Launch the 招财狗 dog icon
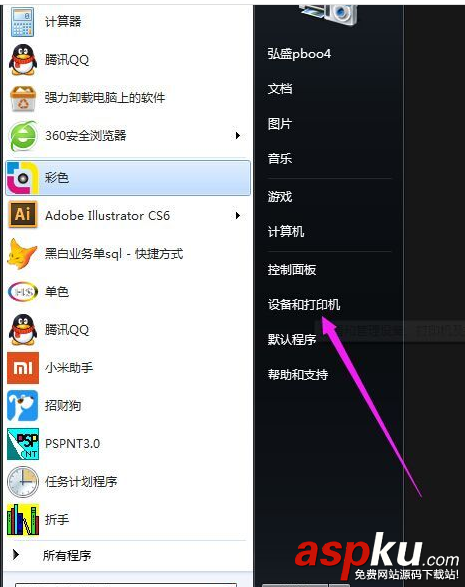Viewport: 465px width, 587px height. [23, 406]
